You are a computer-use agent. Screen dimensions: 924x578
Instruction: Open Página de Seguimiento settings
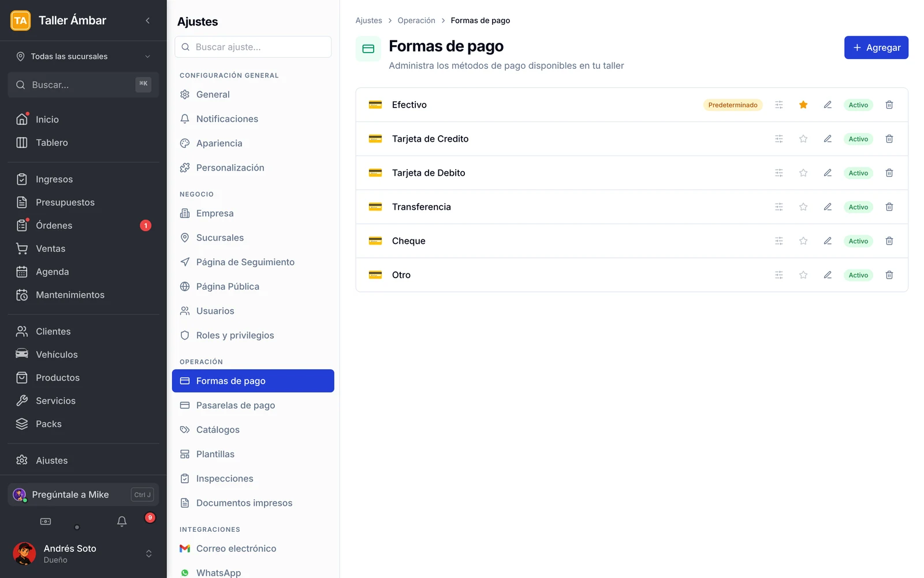click(x=253, y=262)
